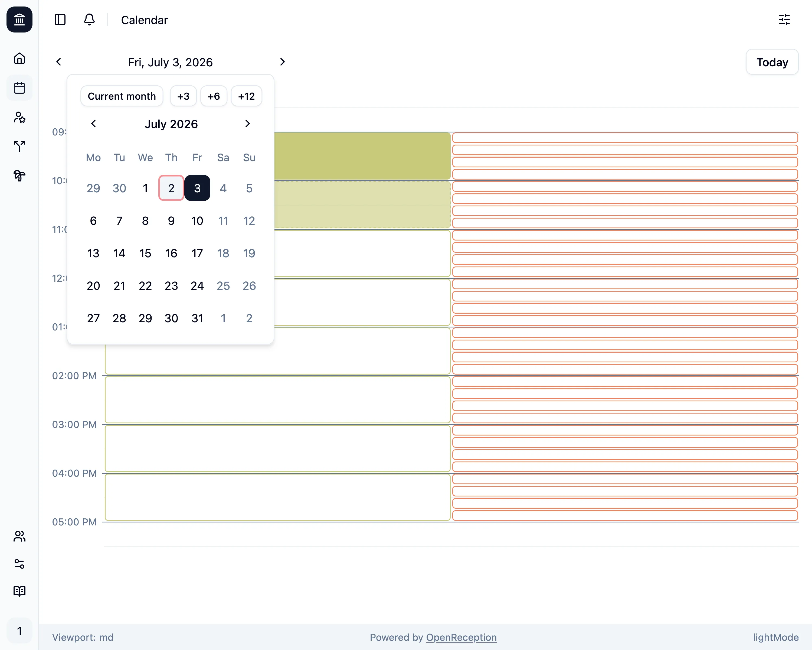Viewport: 812px width, 650px height.
Task: Select the Calendar sidebar icon
Action: pos(19,88)
